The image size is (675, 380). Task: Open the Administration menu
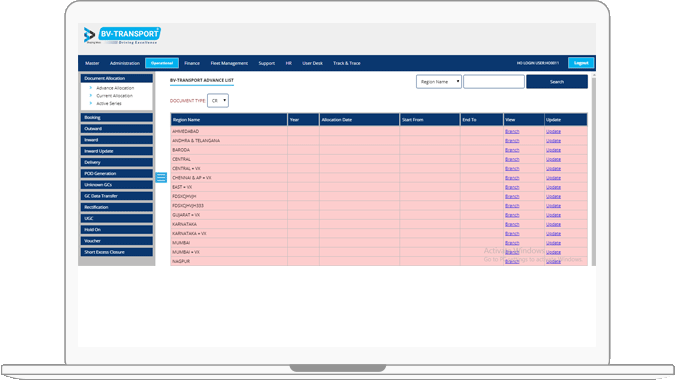coord(125,63)
